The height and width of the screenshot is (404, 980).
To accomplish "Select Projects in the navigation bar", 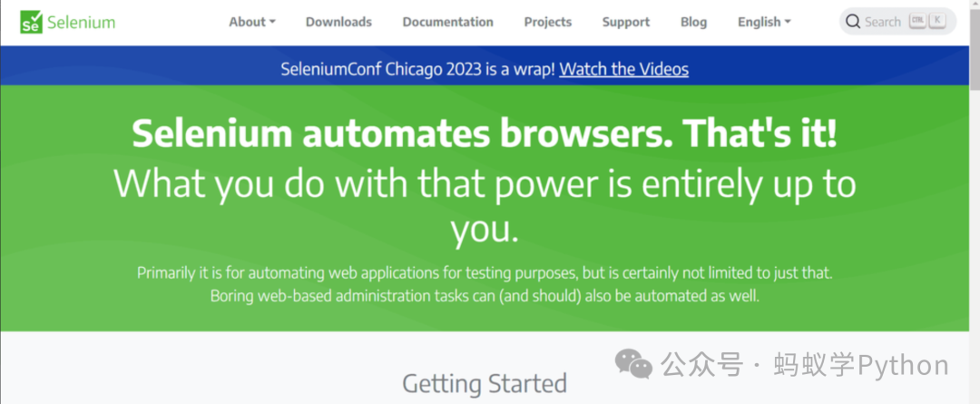I will [547, 22].
